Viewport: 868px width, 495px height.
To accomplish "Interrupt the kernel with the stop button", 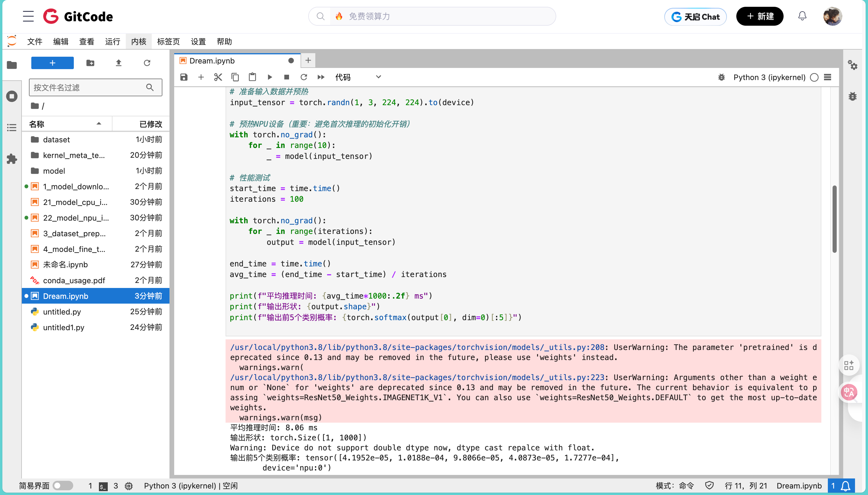I will pos(286,77).
